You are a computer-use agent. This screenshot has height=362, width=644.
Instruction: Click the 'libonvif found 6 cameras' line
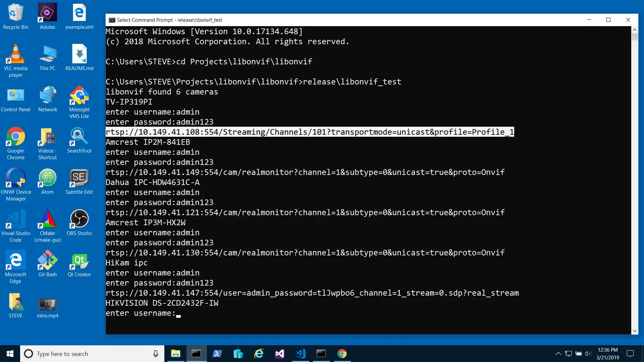point(162,92)
